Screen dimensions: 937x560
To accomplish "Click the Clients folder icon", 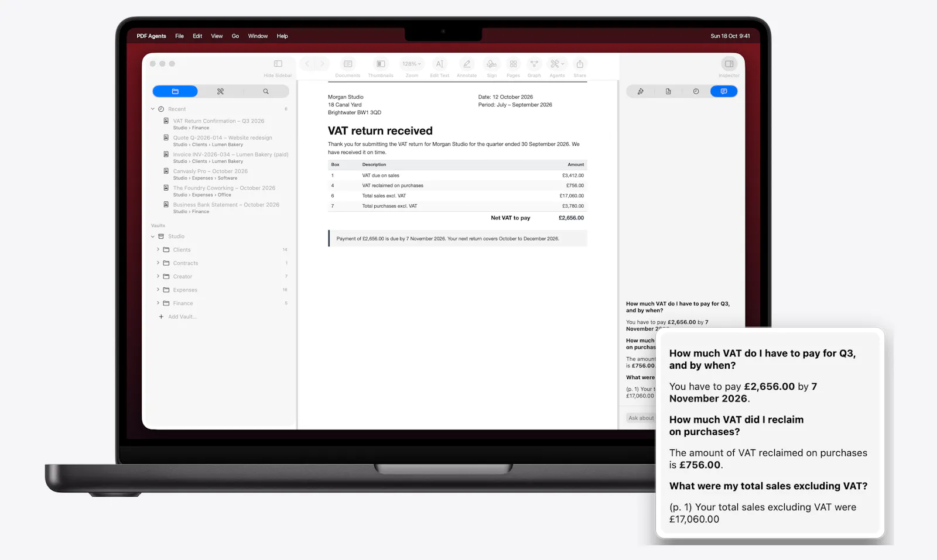I will point(166,249).
